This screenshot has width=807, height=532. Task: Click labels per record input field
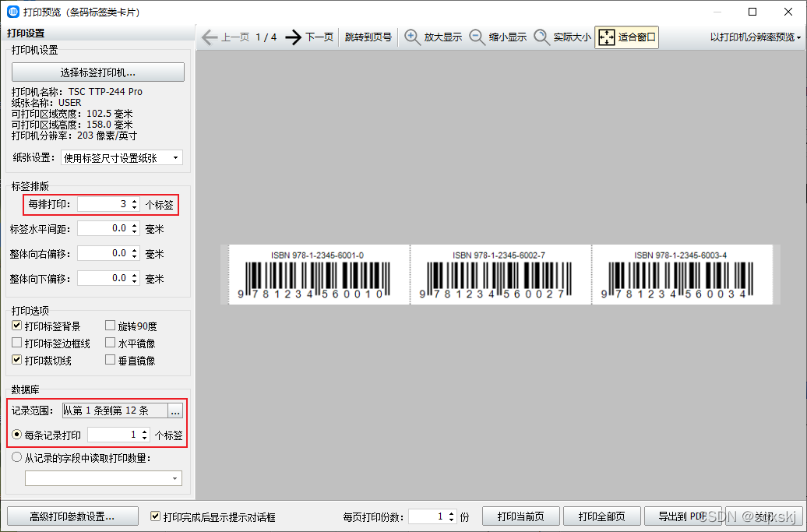[x=114, y=435]
